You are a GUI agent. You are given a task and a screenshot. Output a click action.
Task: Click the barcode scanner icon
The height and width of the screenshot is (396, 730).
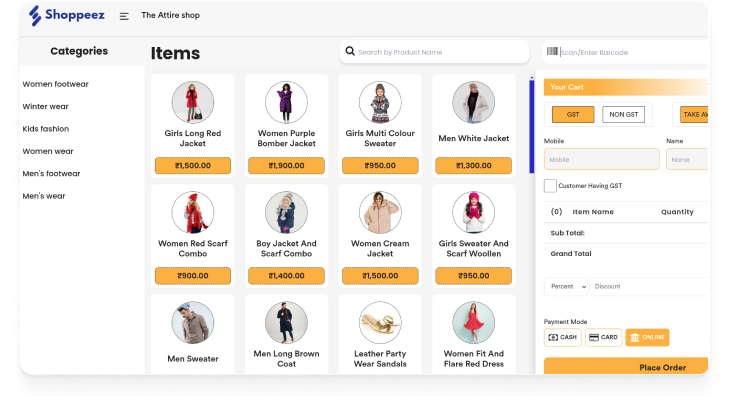tap(552, 52)
